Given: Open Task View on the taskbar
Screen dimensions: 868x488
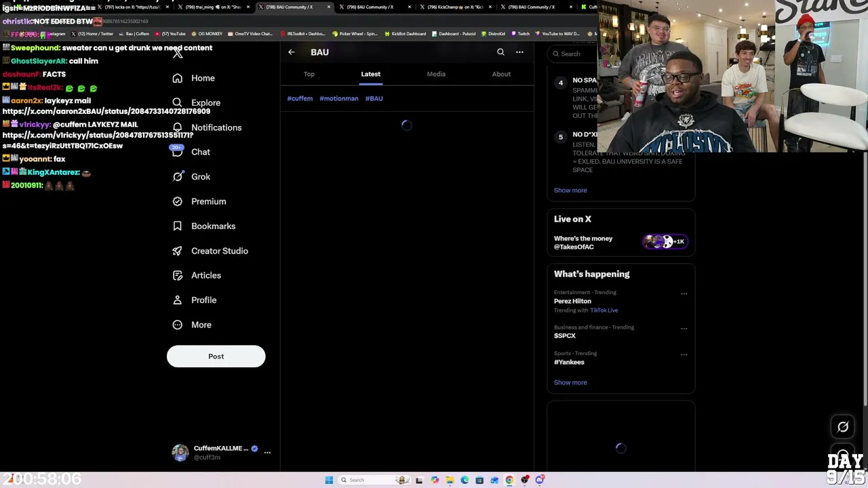Looking at the screenshot, I should click(419, 480).
